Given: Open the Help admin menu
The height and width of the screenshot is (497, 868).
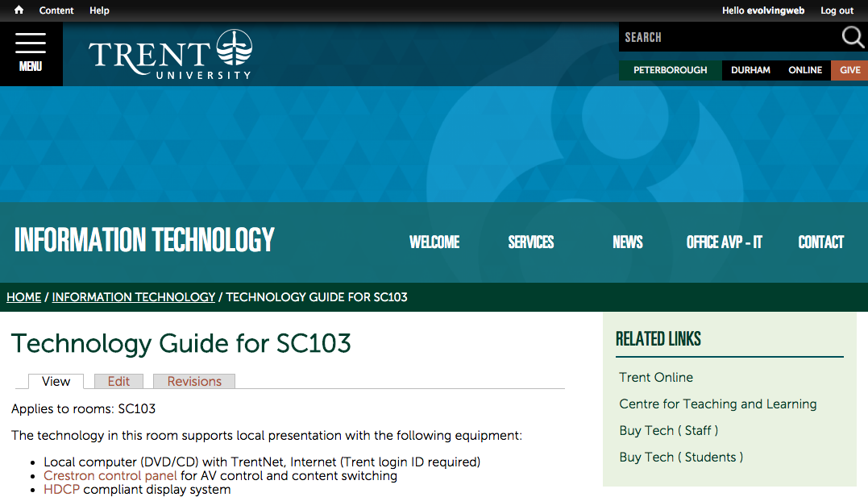Looking at the screenshot, I should coord(99,10).
